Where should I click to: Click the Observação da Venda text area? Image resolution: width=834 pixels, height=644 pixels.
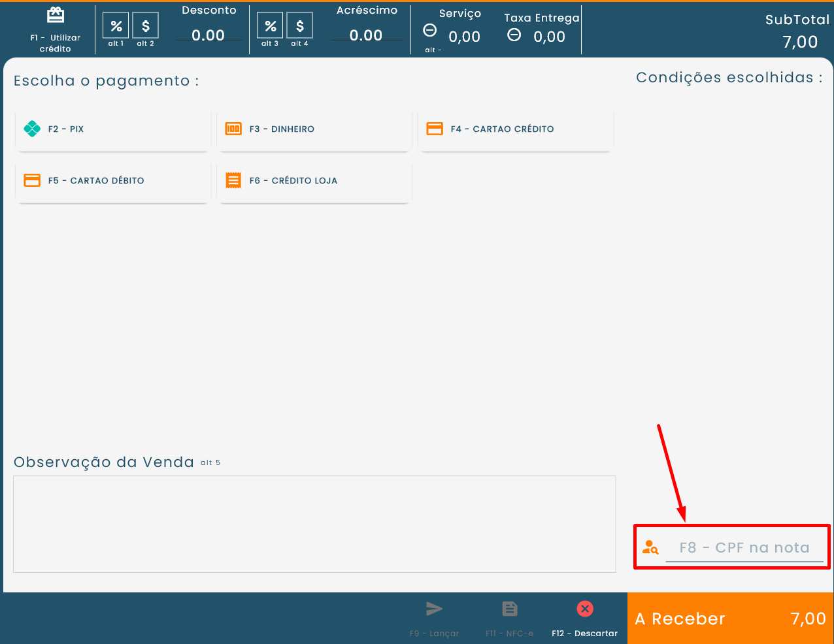point(314,524)
